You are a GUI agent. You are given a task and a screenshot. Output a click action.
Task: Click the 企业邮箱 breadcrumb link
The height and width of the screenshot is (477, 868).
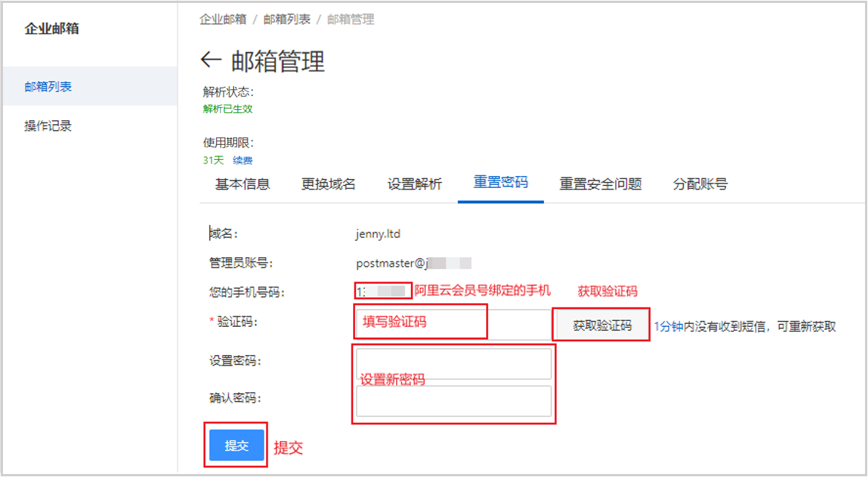(x=223, y=19)
